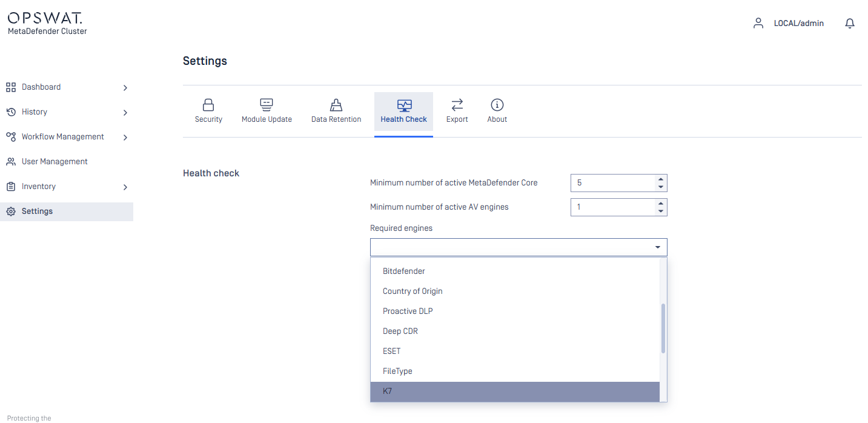Screen dimensions: 868x423
Task: Click the Module Update icon
Action: tap(267, 105)
